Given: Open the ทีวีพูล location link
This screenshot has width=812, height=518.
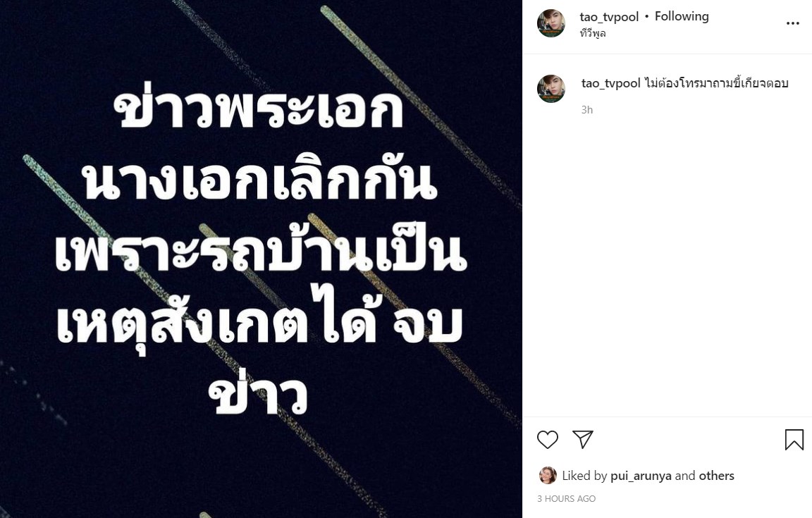Looking at the screenshot, I should [593, 34].
